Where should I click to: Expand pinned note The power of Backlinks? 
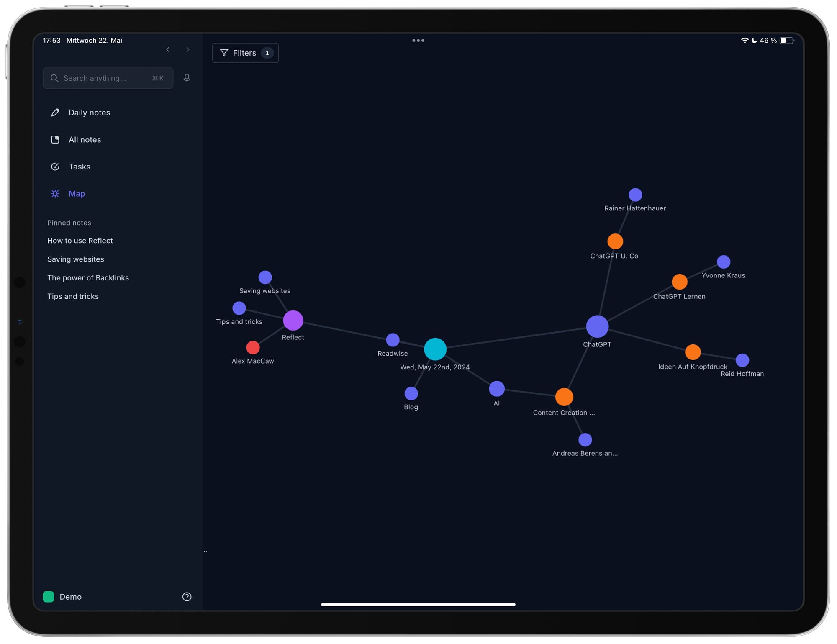coord(87,277)
